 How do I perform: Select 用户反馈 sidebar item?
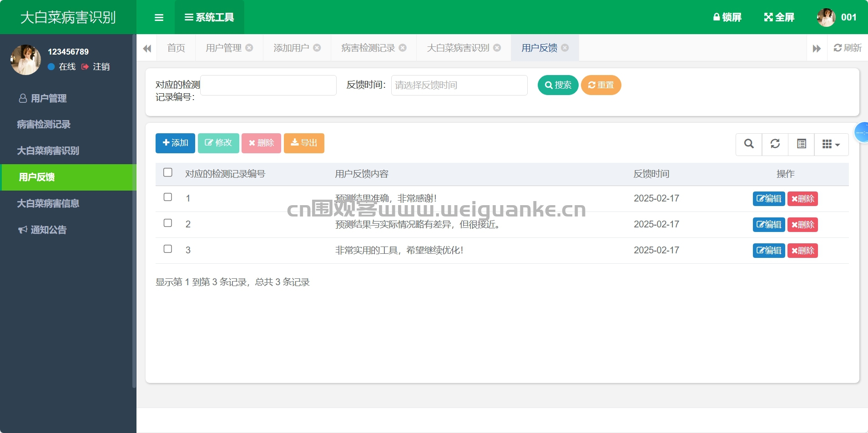pos(68,177)
